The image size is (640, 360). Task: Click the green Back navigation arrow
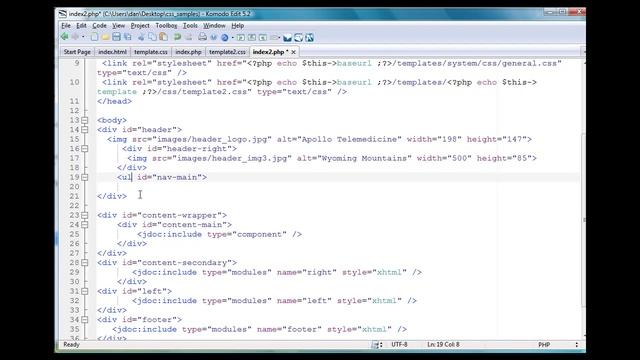coord(64,37)
